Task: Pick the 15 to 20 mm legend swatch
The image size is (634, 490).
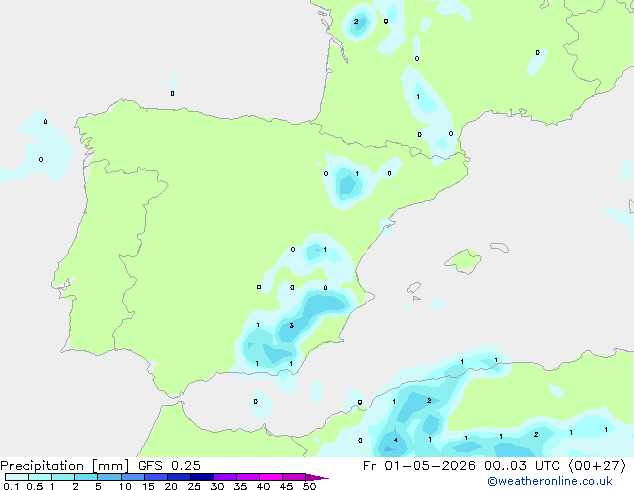Action: click(x=155, y=477)
